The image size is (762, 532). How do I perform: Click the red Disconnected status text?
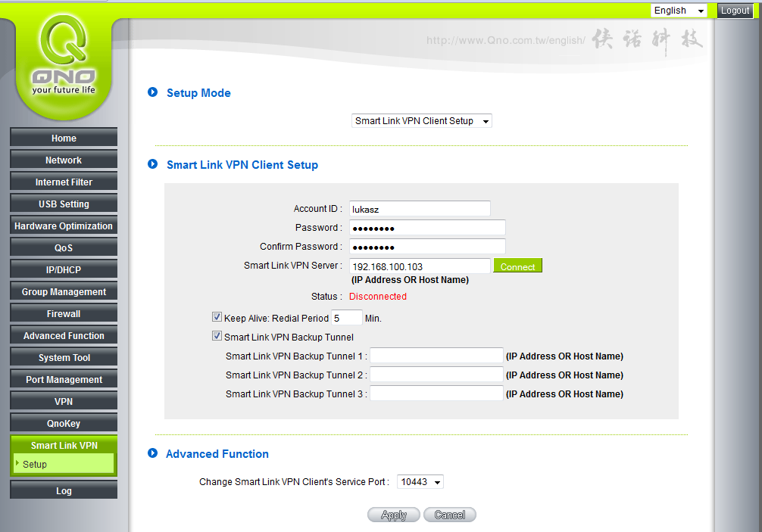click(378, 296)
